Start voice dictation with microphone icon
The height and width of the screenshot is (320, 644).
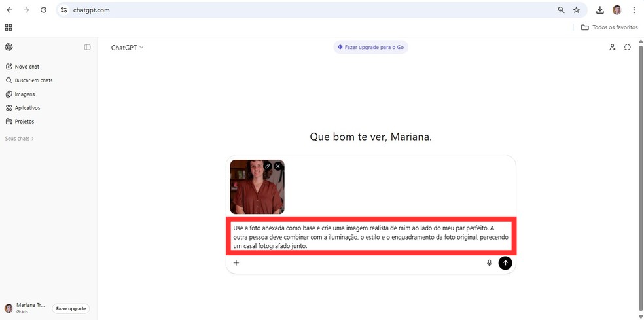coord(489,263)
